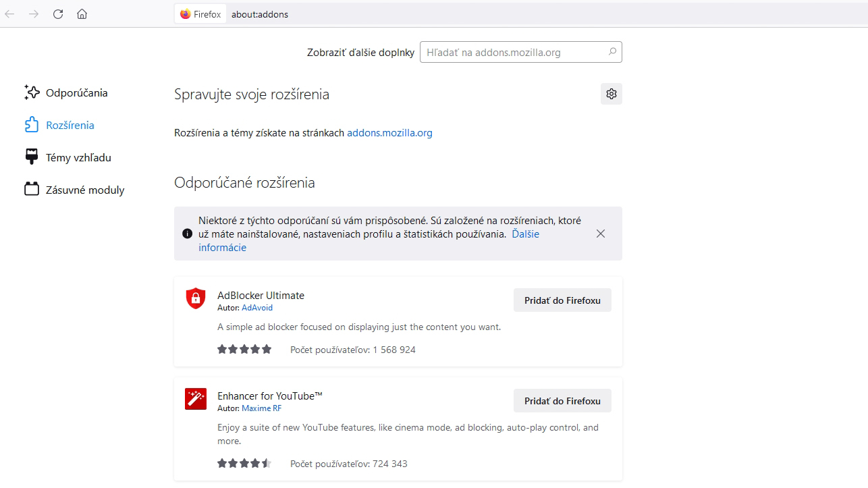Click the magnifier icon in add-on search

612,51
